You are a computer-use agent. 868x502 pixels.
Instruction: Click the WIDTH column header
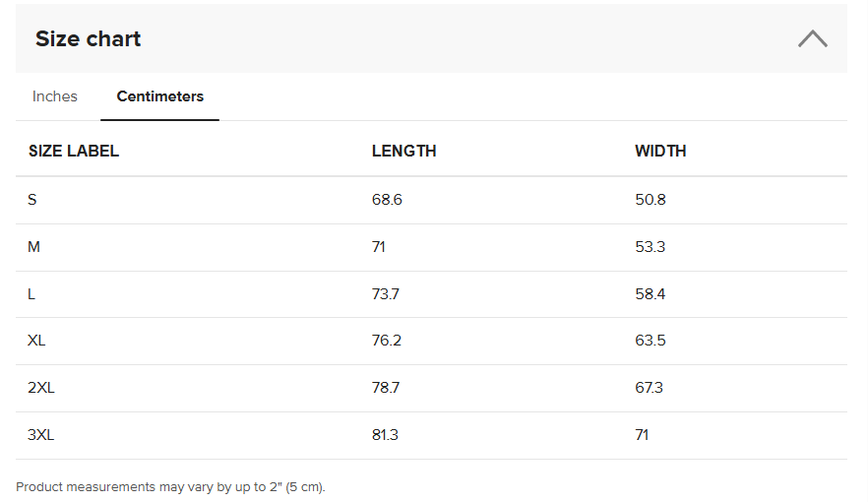point(660,152)
